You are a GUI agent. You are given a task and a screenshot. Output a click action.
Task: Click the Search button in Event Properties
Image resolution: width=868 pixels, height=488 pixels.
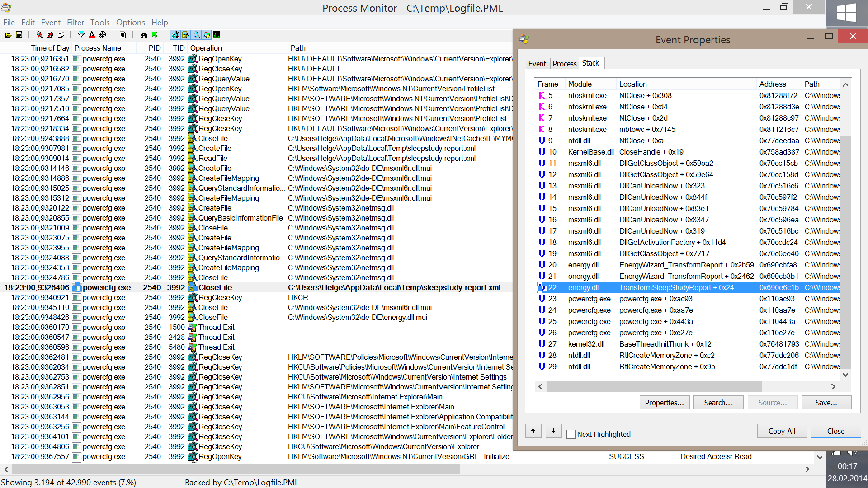[x=718, y=402]
